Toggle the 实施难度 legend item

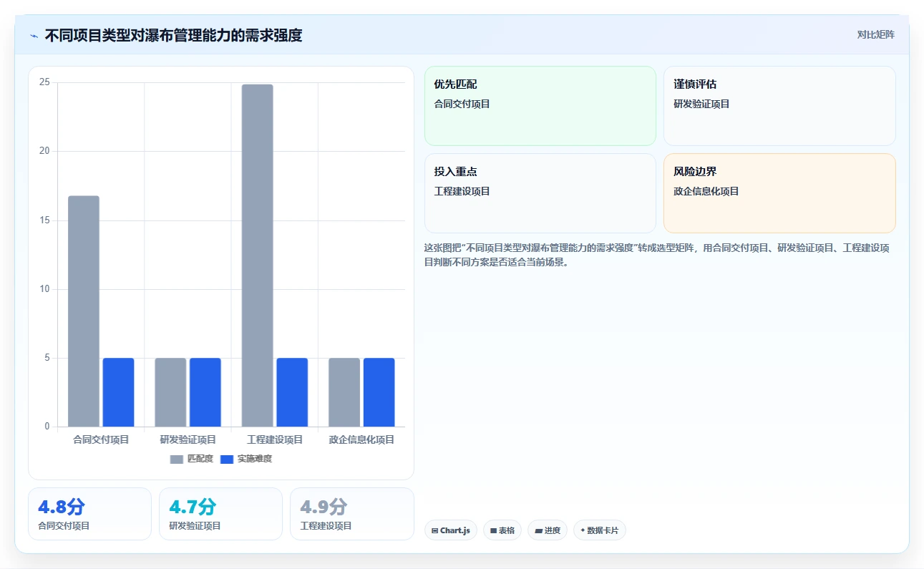(246, 459)
